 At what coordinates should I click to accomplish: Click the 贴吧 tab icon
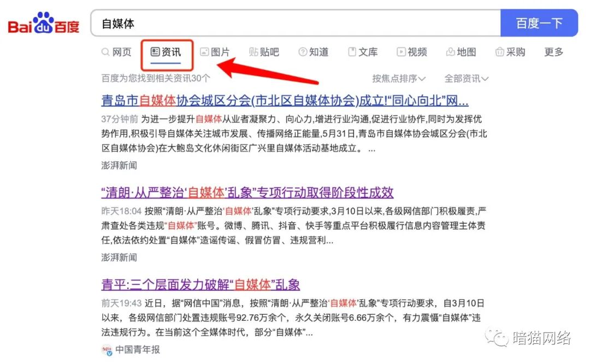pos(253,52)
